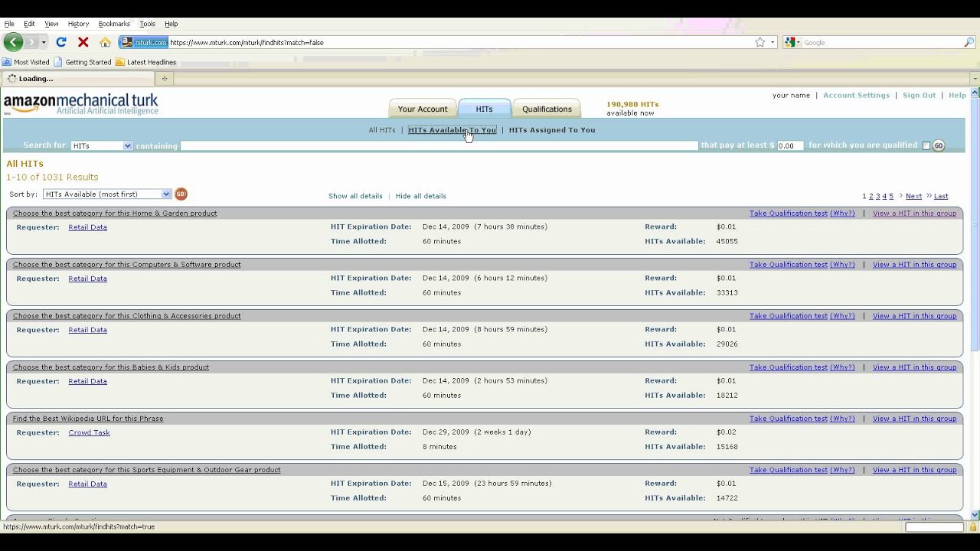Click the orange GO button next to Sort by
This screenshot has height=551, width=980.
tap(181, 194)
